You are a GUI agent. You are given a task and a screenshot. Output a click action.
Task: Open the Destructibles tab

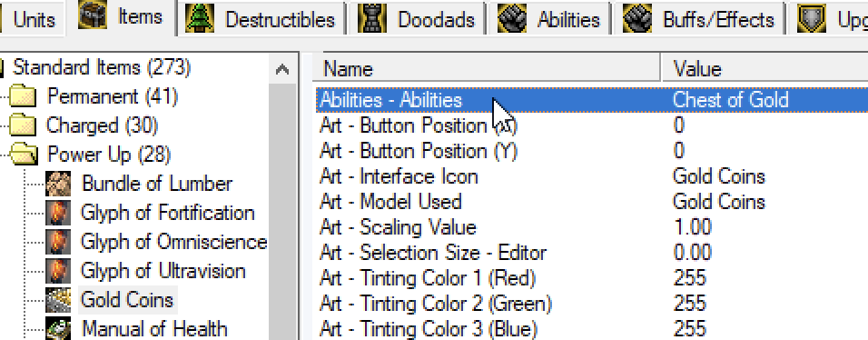point(261,20)
